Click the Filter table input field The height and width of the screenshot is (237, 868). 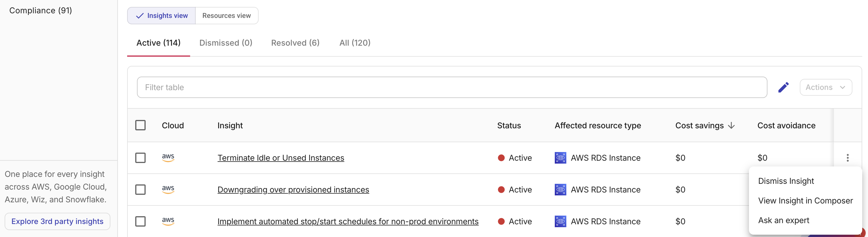[452, 87]
